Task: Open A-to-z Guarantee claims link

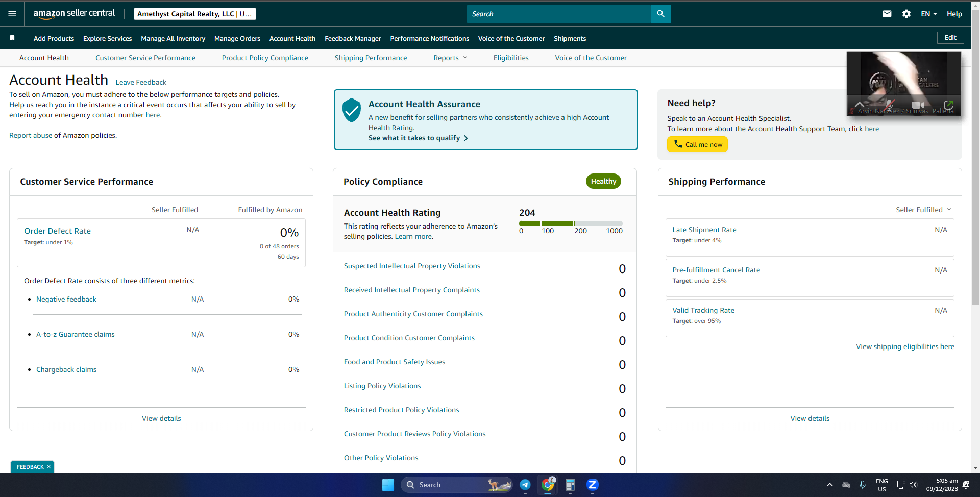Action: click(x=76, y=334)
